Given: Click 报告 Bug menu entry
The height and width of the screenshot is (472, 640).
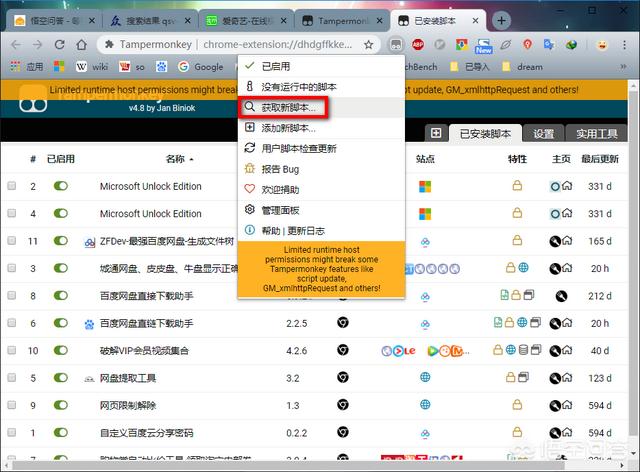Looking at the screenshot, I should [x=321, y=169].
